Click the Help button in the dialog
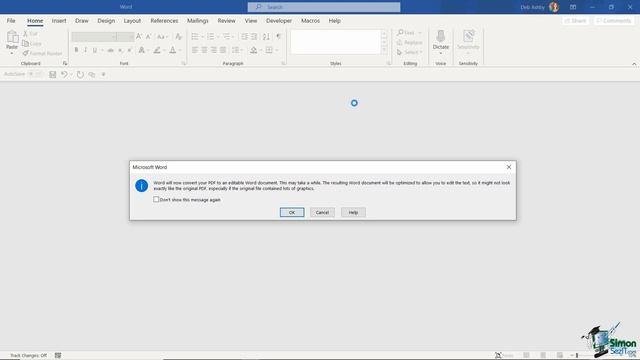 (x=353, y=212)
